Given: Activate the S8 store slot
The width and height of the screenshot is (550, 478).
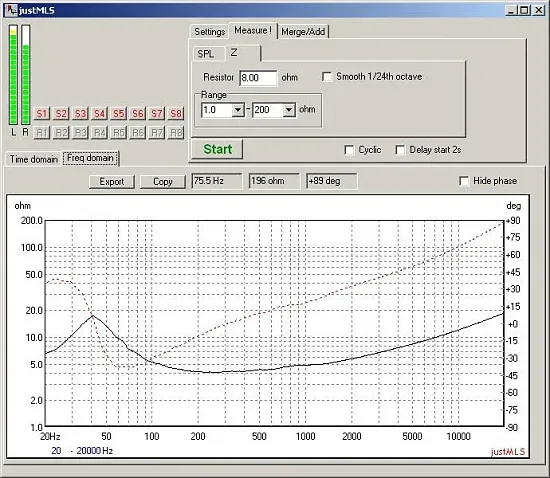Looking at the screenshot, I should tap(176, 114).
